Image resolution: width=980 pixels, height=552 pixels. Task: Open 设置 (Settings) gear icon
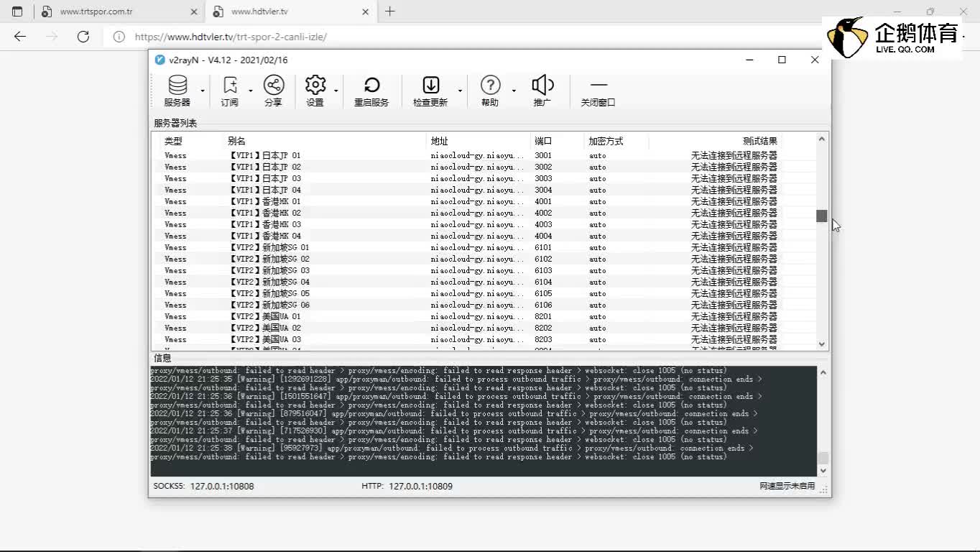(x=315, y=91)
